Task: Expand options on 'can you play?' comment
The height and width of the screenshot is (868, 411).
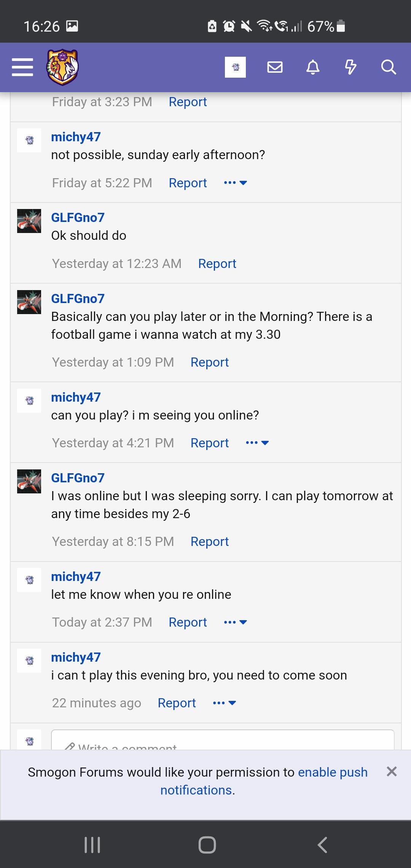Action: coord(257,443)
